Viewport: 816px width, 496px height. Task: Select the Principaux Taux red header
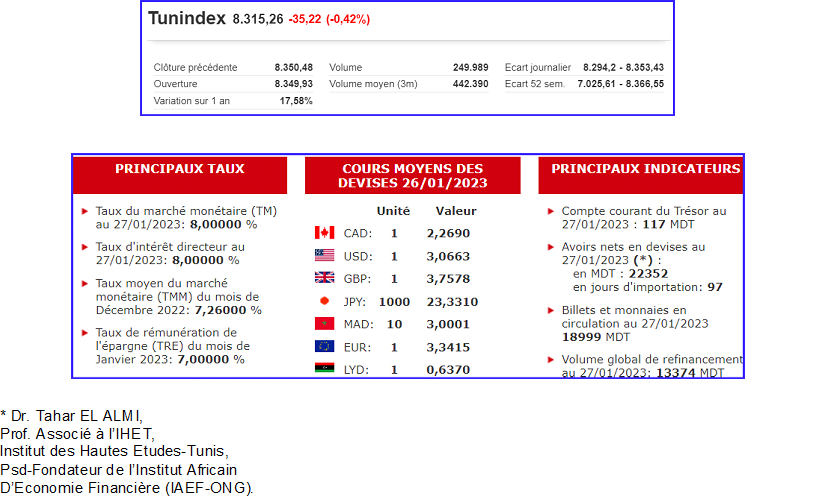pyautogui.click(x=180, y=169)
